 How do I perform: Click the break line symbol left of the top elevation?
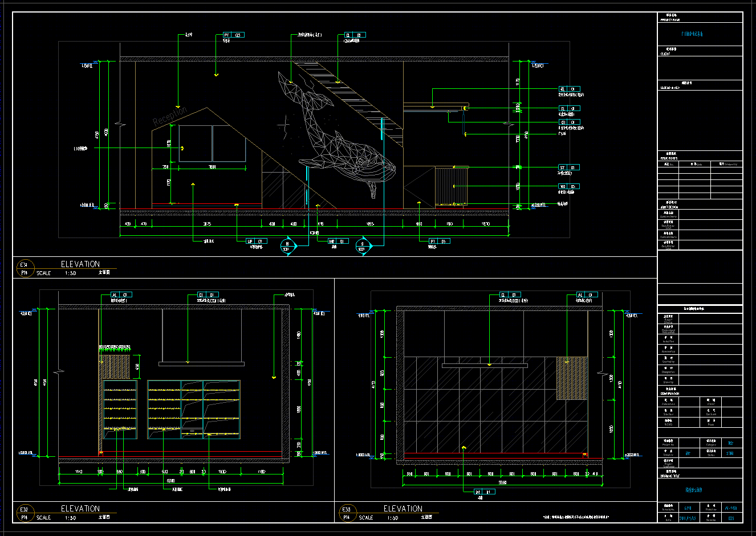point(119,123)
